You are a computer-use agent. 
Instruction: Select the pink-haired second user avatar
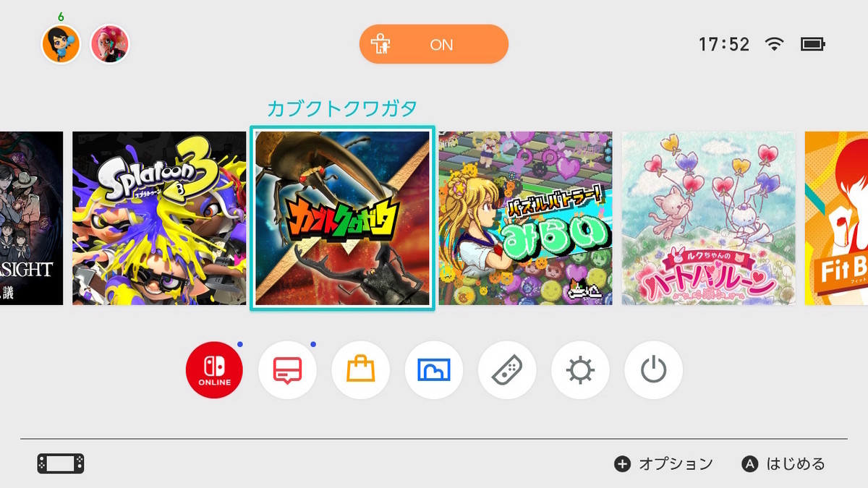110,44
